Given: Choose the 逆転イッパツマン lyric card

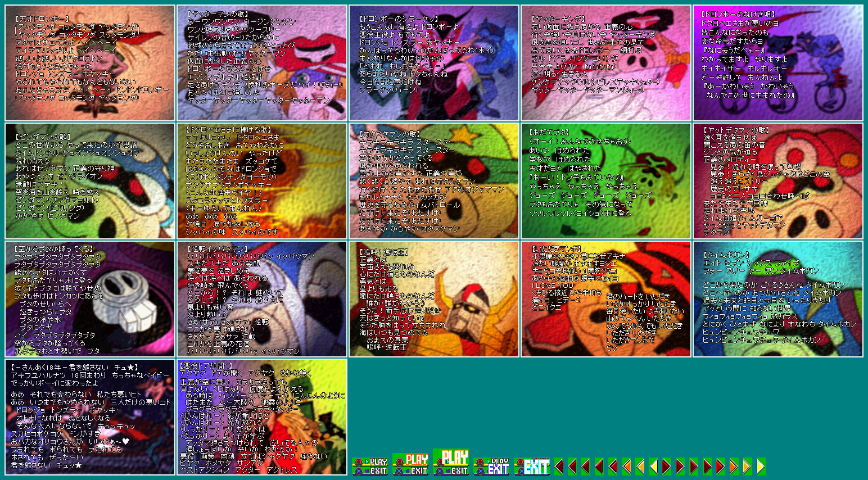Looking at the screenshot, I should pyautogui.click(x=262, y=299).
